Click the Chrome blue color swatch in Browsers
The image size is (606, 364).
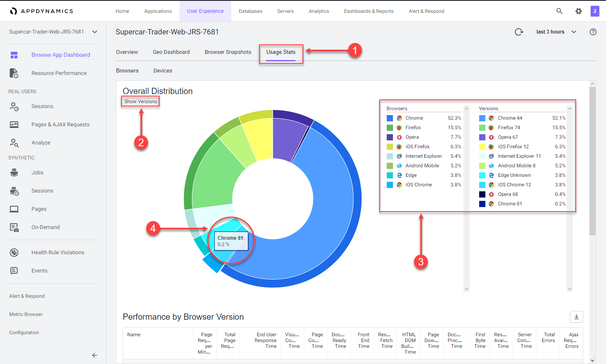[x=390, y=118]
